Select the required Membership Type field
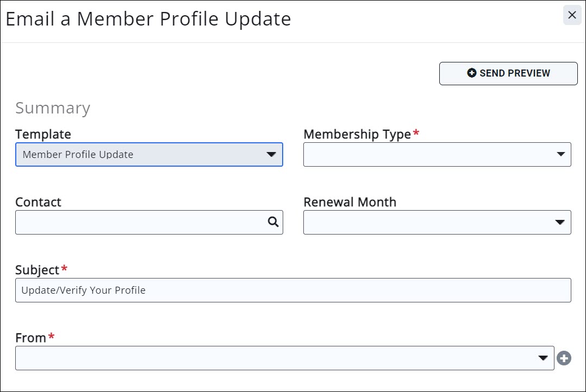The image size is (586, 392). pyautogui.click(x=435, y=154)
